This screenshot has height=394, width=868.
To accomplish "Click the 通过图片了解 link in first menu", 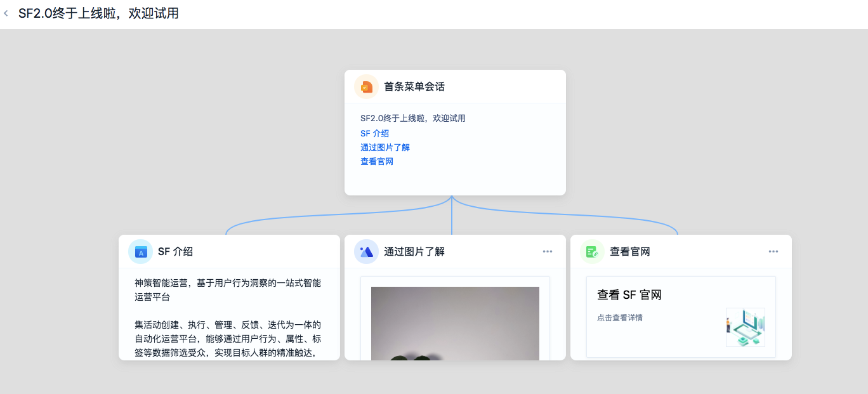I will [385, 147].
